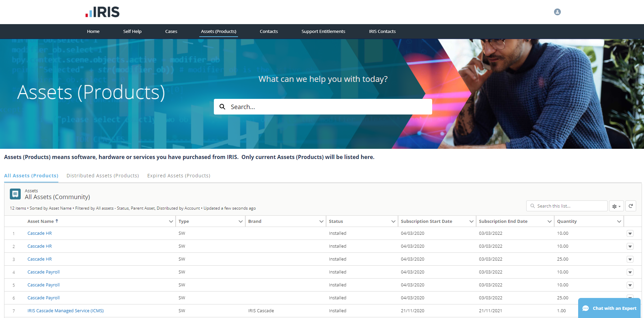644x318 pixels.
Task: Sort by Subscription Start Date header
Action: 426,221
